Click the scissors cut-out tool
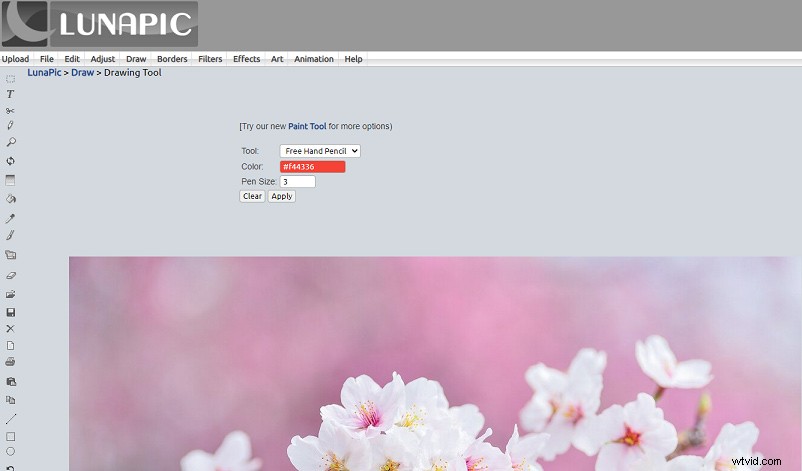The height and width of the screenshot is (471, 802). click(x=10, y=110)
